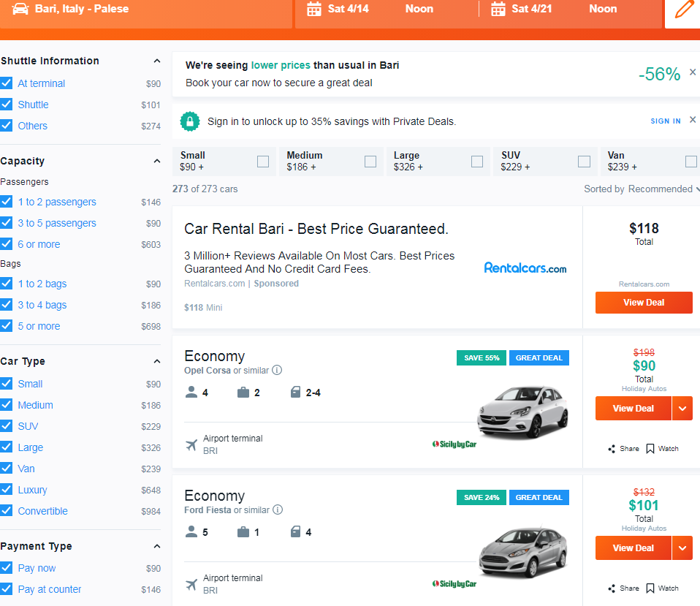Click the luggage icon on Ford Fiesta listing
The height and width of the screenshot is (606, 700).
pos(243,531)
